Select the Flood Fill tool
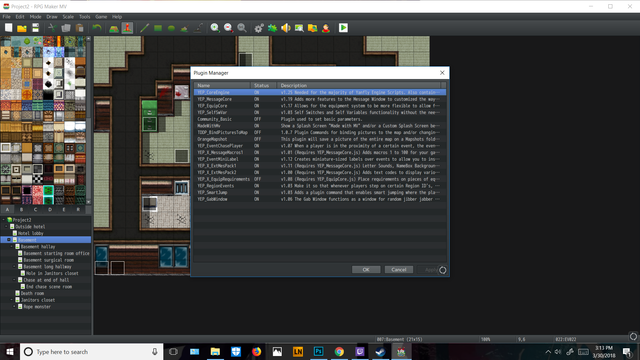This screenshot has height=360, width=640. tap(184, 28)
